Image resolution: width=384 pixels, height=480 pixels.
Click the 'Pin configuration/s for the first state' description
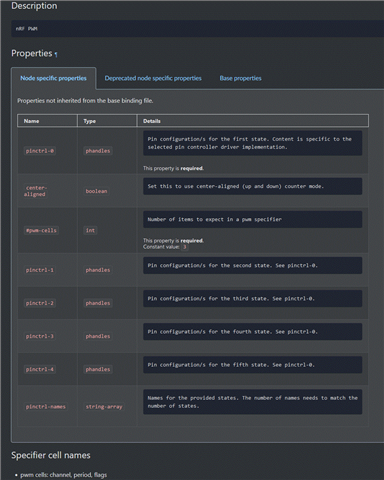coord(252,143)
